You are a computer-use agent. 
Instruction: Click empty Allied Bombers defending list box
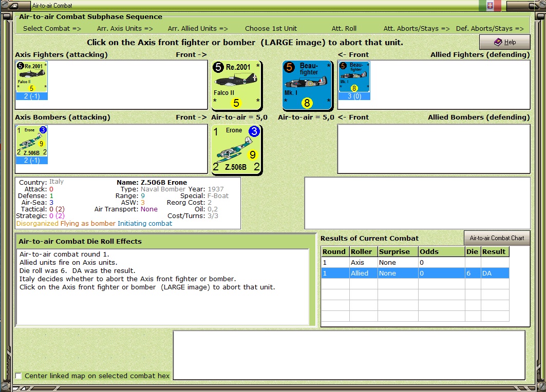[x=434, y=149]
